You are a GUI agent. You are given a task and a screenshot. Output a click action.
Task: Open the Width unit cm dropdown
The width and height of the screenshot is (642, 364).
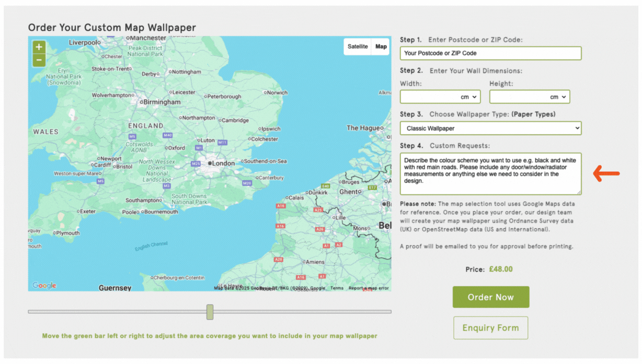coord(469,97)
